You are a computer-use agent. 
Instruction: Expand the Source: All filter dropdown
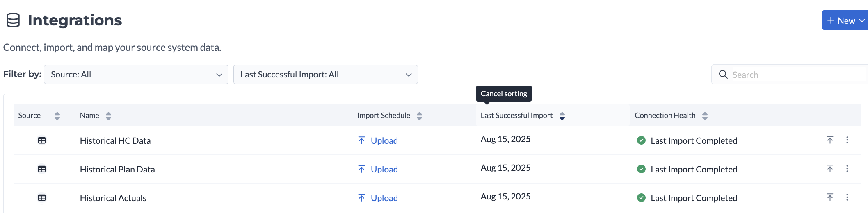[x=136, y=75]
